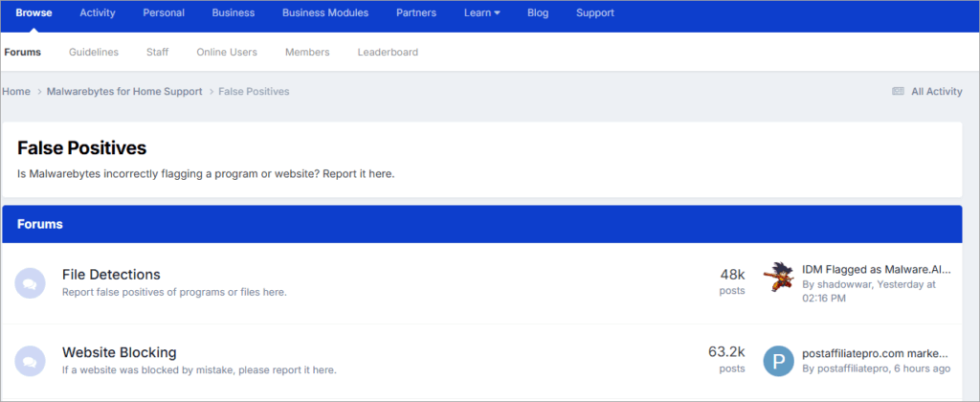The height and width of the screenshot is (402, 980).
Task: Open Malwarebytes for Home Support breadcrumb
Action: (124, 91)
